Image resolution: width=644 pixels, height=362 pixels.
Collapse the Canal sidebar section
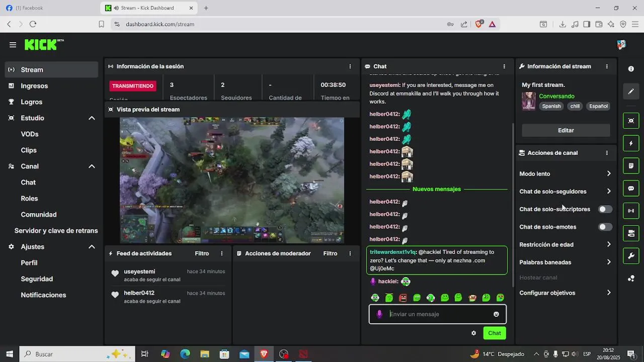coord(92,166)
